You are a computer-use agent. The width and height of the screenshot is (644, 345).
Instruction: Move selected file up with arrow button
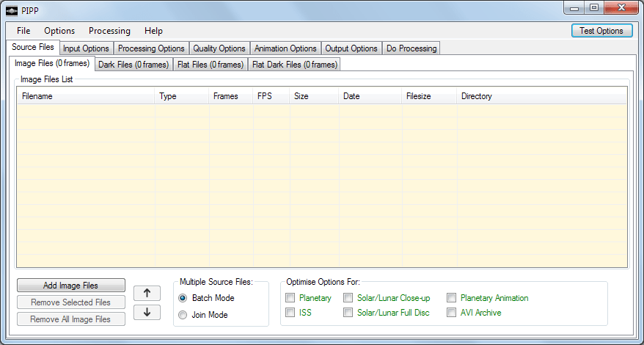coord(147,293)
